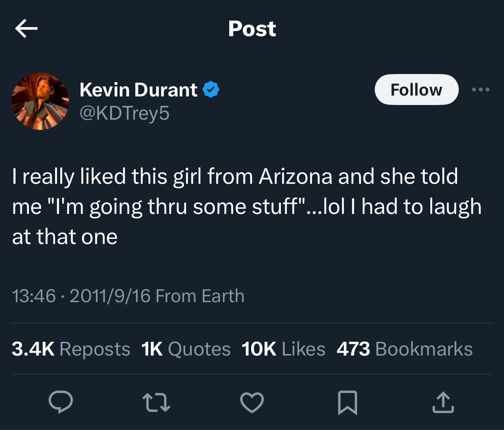Like the post with the heart icon

click(x=252, y=402)
